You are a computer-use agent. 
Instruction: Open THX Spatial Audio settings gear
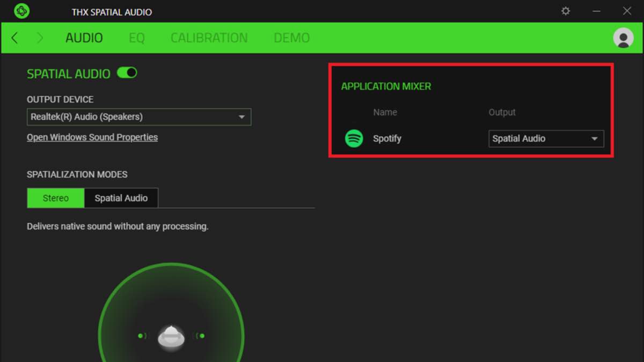(566, 11)
